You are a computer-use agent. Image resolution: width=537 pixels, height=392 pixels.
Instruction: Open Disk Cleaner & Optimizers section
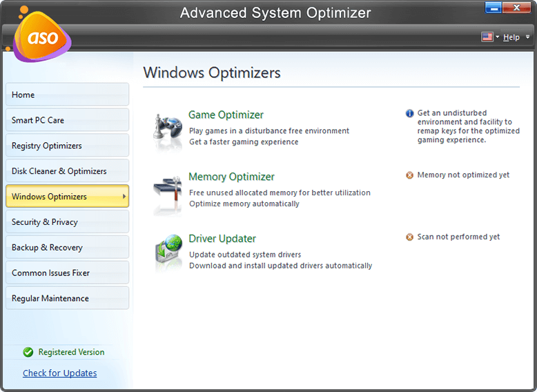pyautogui.click(x=67, y=171)
